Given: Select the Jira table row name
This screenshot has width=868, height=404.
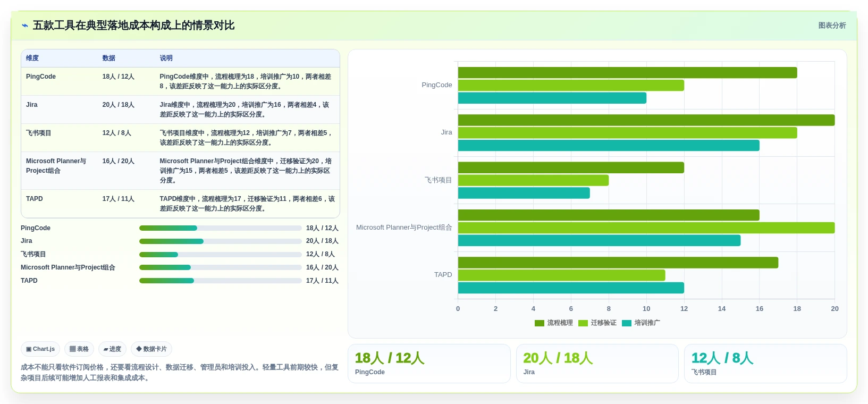Looking at the screenshot, I should click(32, 105).
